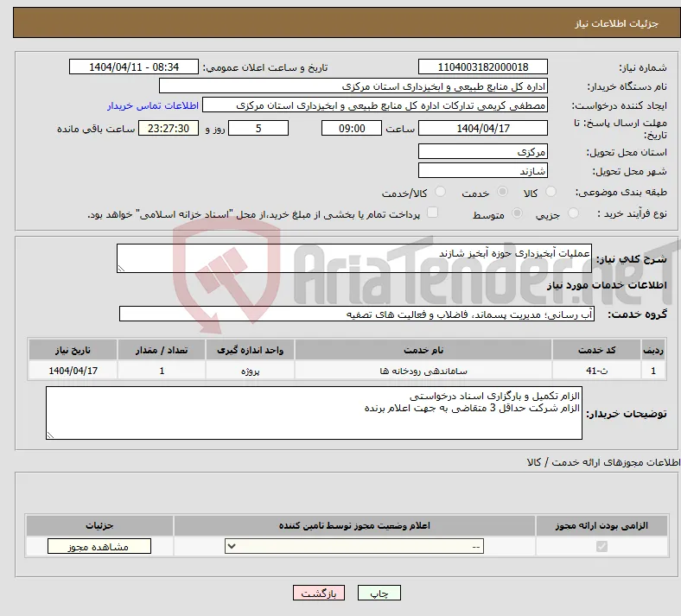Click the کد خدمت column header
This screenshot has width=681, height=616.
pyautogui.click(x=597, y=350)
